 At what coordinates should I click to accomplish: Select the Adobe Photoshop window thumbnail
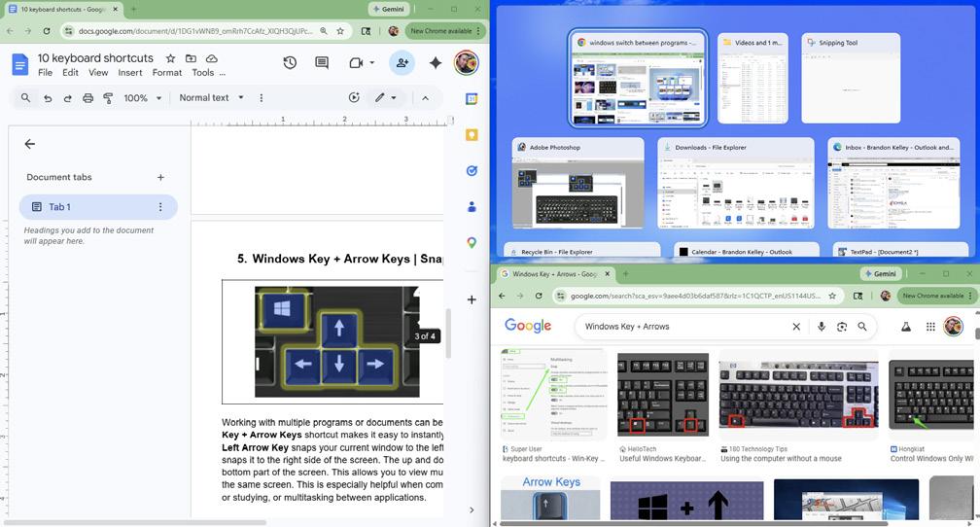(x=578, y=184)
